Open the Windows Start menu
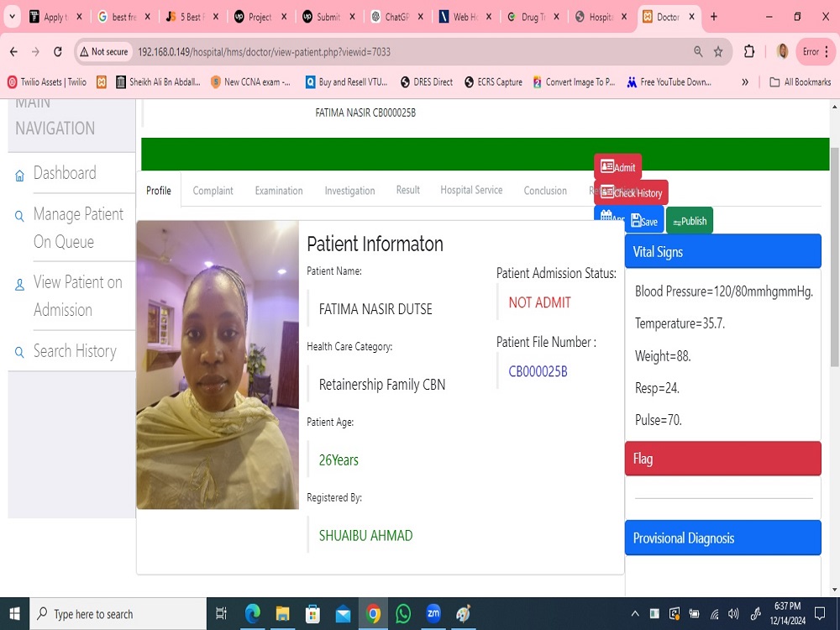 click(x=14, y=614)
